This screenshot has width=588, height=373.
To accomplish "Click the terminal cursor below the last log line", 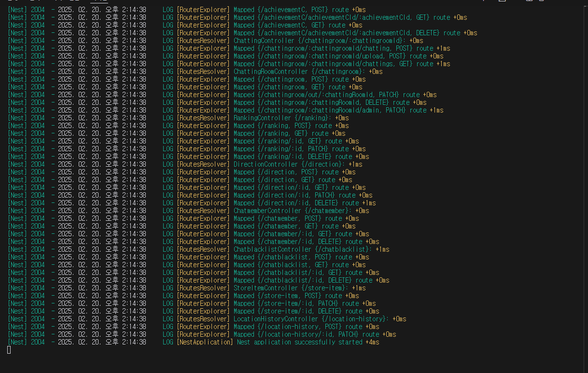I will (9, 350).
